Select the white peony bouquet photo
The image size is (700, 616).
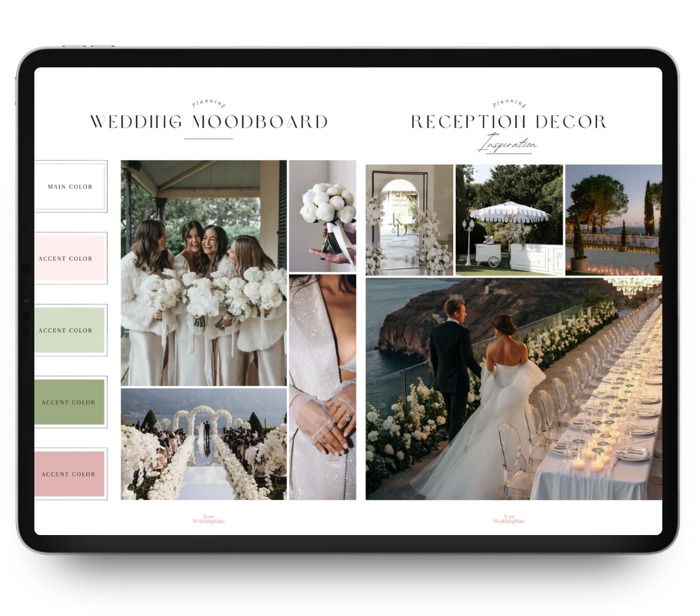322,216
